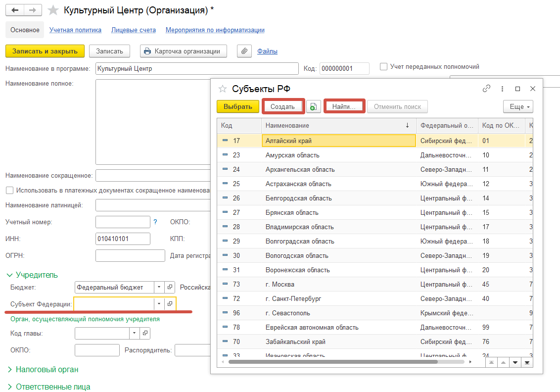The width and height of the screenshot is (560, 392).
Task: Click the Наименование полное text area
Action: [153, 122]
